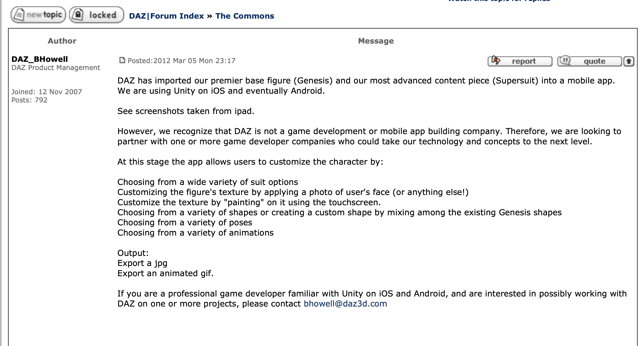Quote the DAZ_BHowell post

tap(589, 61)
